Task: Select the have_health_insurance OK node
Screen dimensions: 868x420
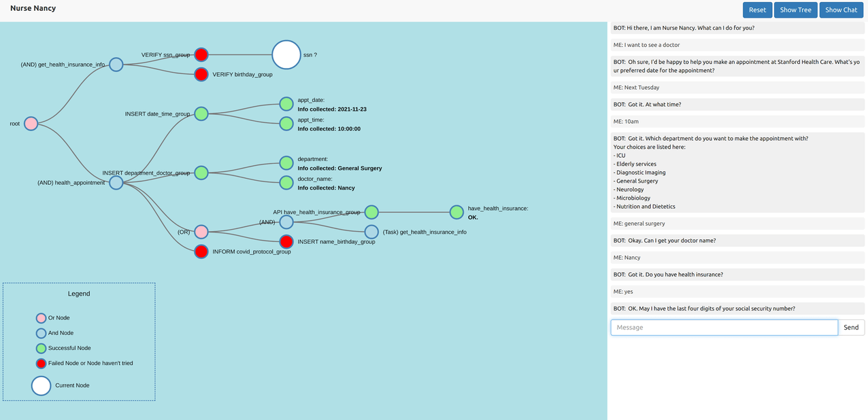Action: point(456,212)
